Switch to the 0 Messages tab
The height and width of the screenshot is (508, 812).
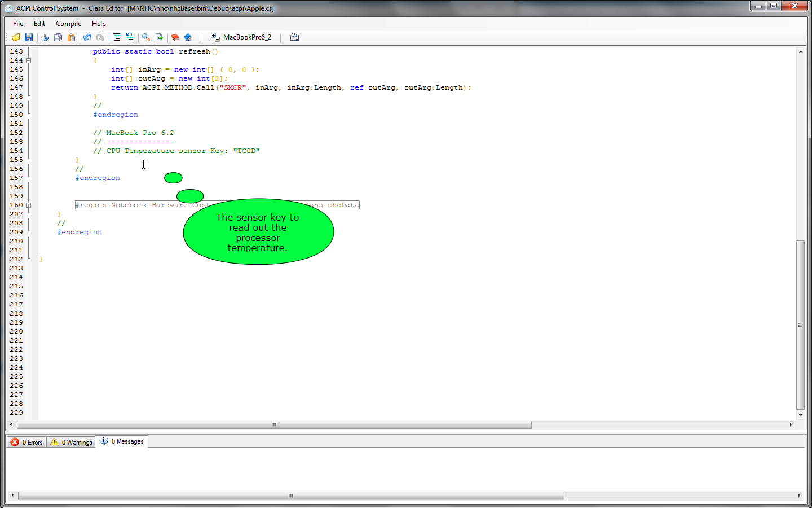(122, 441)
